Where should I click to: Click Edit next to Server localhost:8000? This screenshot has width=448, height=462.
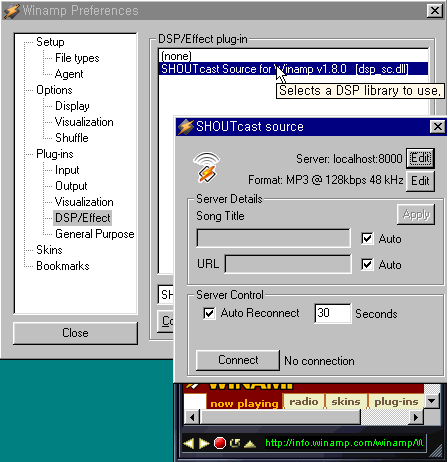[420, 158]
